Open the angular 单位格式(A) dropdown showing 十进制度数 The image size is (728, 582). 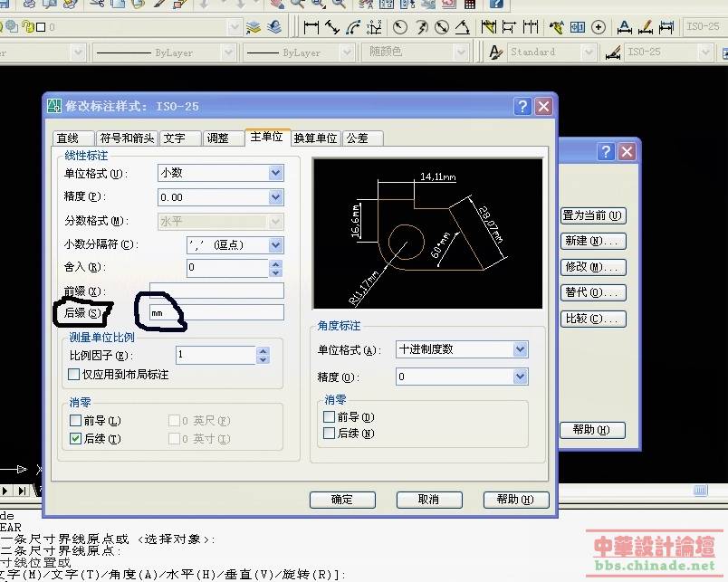point(462,349)
